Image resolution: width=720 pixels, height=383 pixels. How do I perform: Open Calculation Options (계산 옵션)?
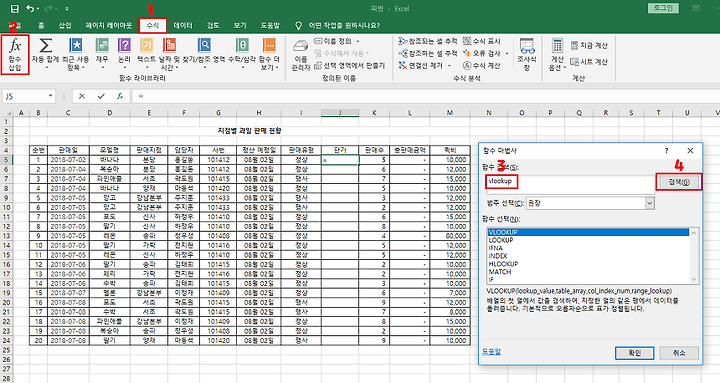[557, 55]
